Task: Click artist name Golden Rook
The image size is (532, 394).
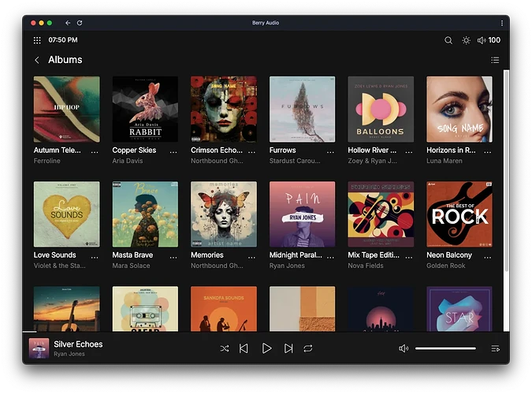Action: click(x=446, y=266)
